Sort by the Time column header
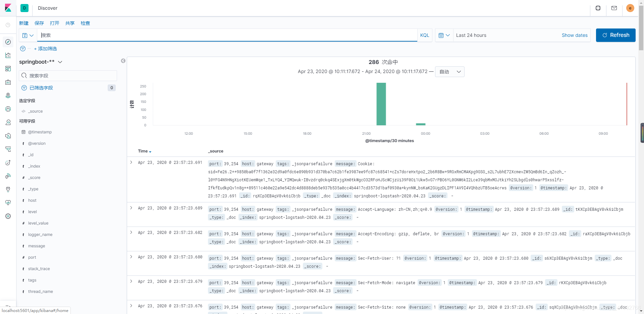644x314 pixels. coord(145,151)
